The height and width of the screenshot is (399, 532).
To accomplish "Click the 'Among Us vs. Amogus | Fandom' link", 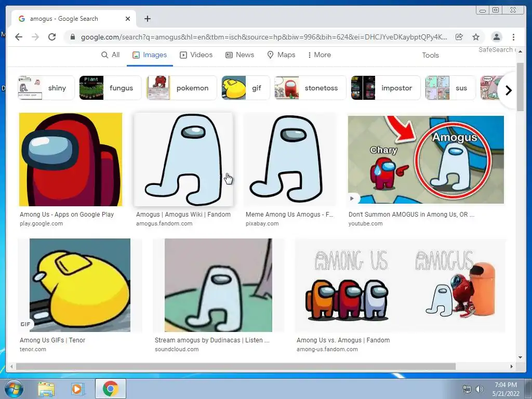I will 343,340.
